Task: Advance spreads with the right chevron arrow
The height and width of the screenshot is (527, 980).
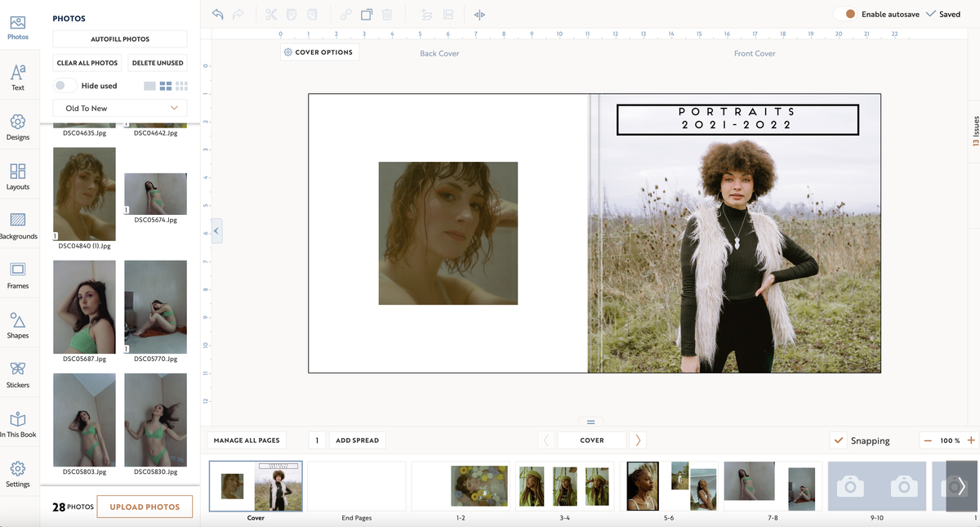Action: pos(637,440)
